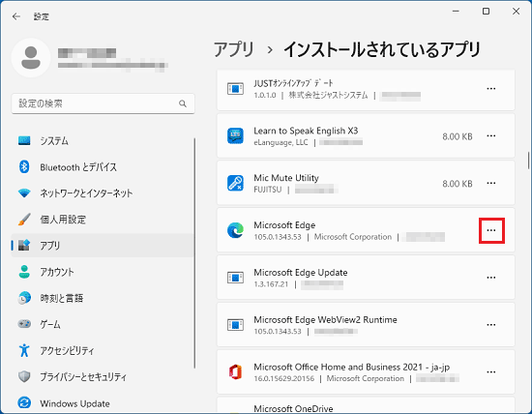Click the Edge WebView2 Runtime app icon
The height and width of the screenshot is (414, 532).
point(235,325)
